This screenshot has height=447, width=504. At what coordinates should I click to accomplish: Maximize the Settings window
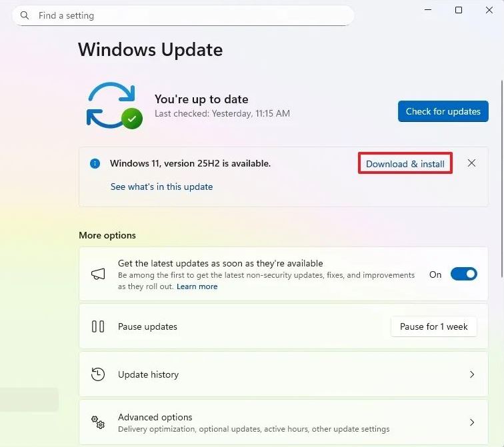(459, 10)
